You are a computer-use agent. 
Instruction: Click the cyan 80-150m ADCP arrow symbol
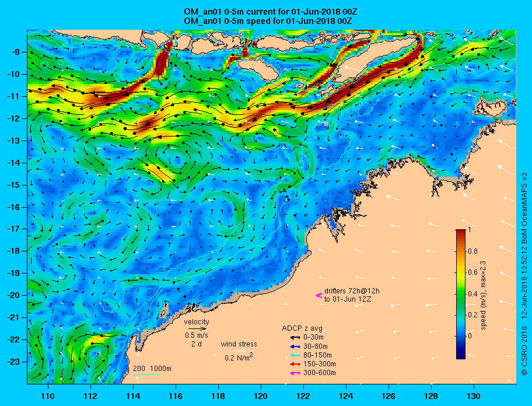tap(295, 355)
